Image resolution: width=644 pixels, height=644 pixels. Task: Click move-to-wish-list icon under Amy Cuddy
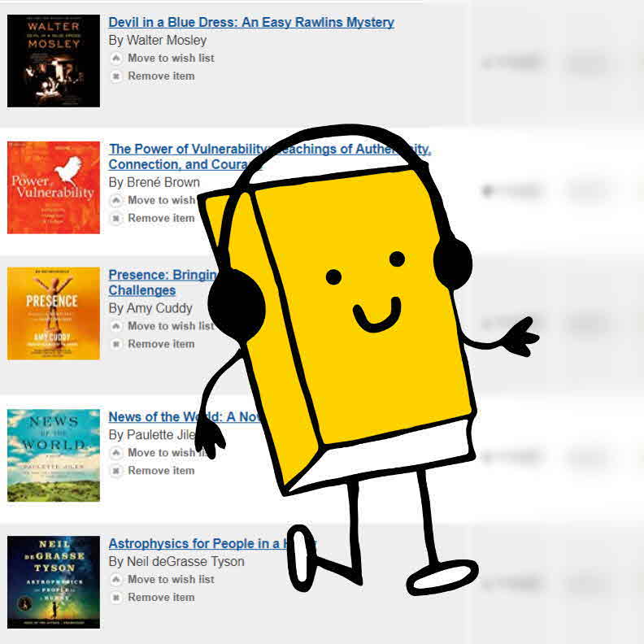tap(116, 326)
